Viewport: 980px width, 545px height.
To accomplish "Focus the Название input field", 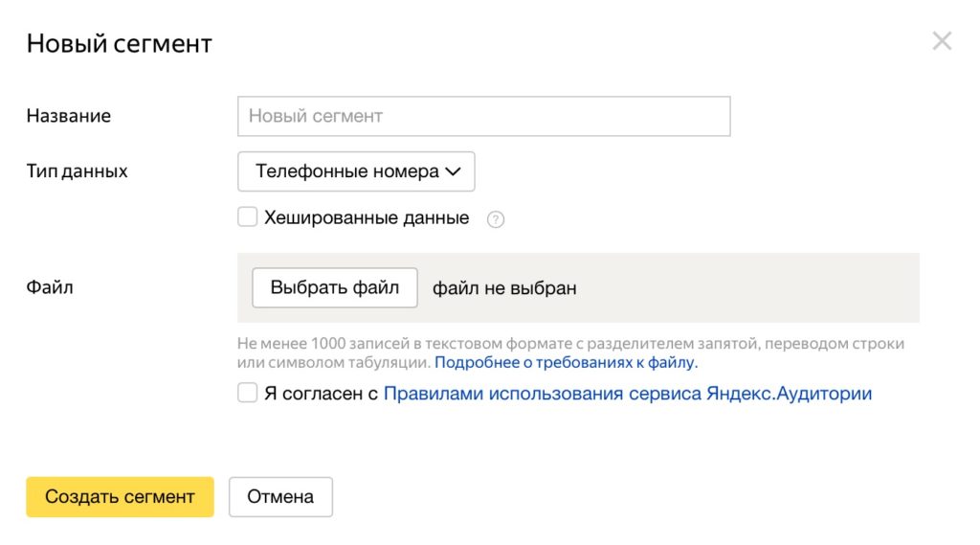I will tap(483, 116).
